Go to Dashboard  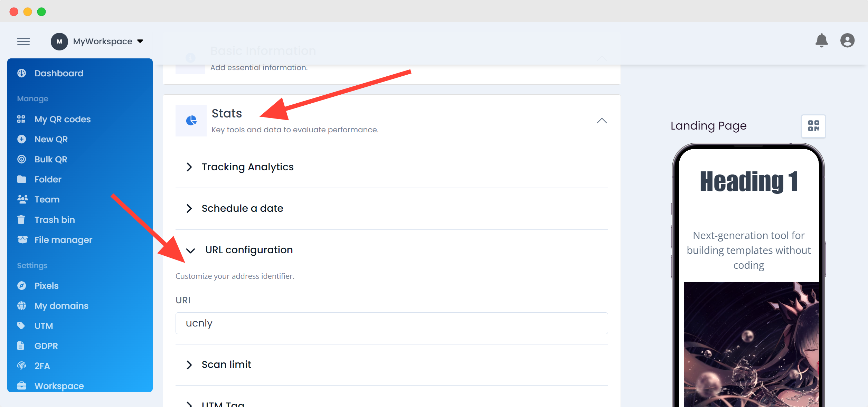(59, 73)
